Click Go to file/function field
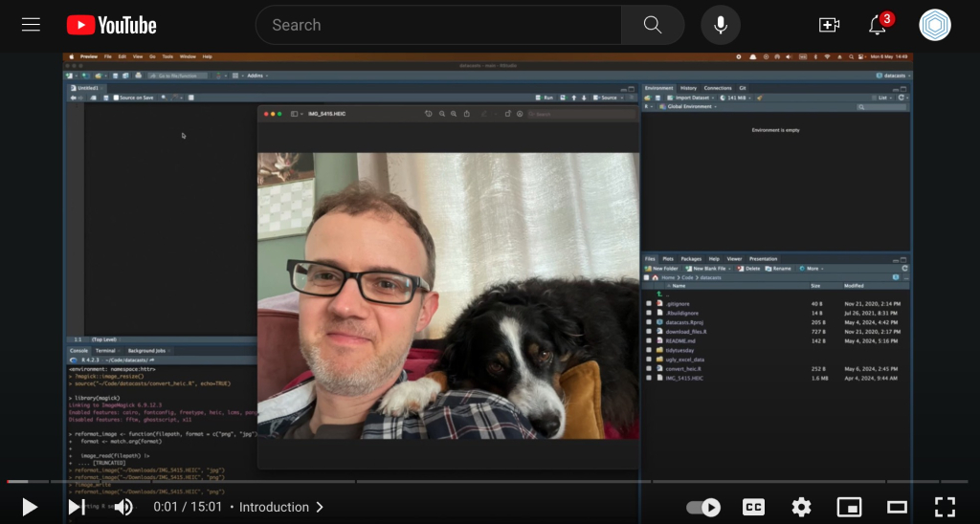 177,76
